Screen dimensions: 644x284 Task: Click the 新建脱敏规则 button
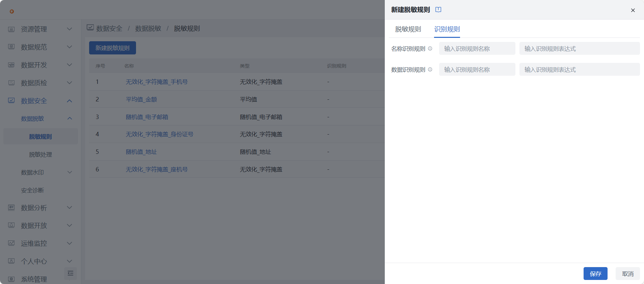click(x=112, y=48)
